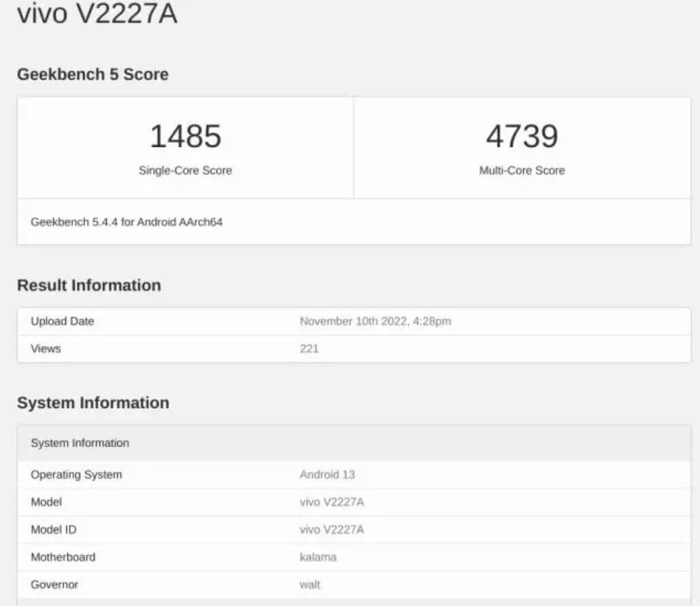Viewport: 700px width, 606px height.
Task: Click the walt governor value
Action: point(310,584)
